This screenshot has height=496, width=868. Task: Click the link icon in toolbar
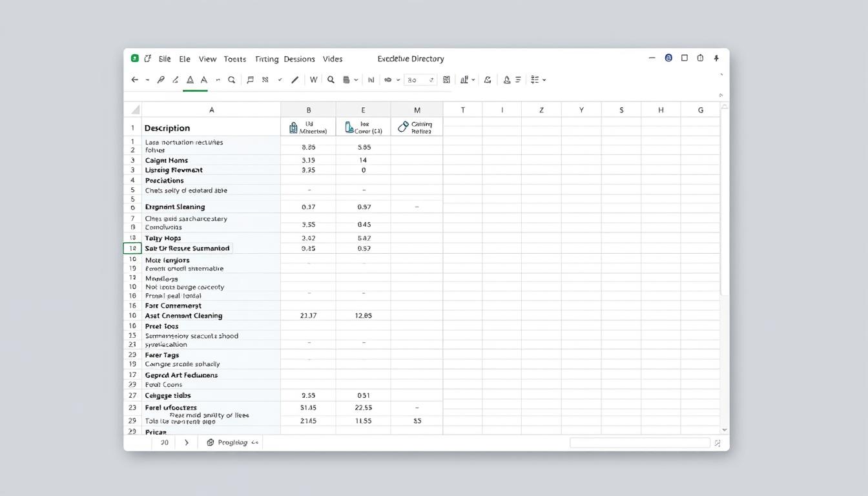pyautogui.click(x=387, y=80)
